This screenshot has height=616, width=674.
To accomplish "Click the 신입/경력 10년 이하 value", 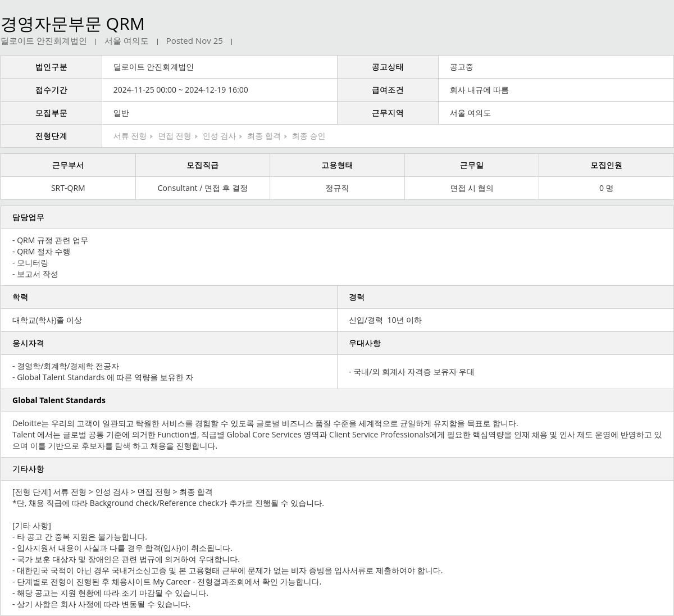I will (385, 320).
